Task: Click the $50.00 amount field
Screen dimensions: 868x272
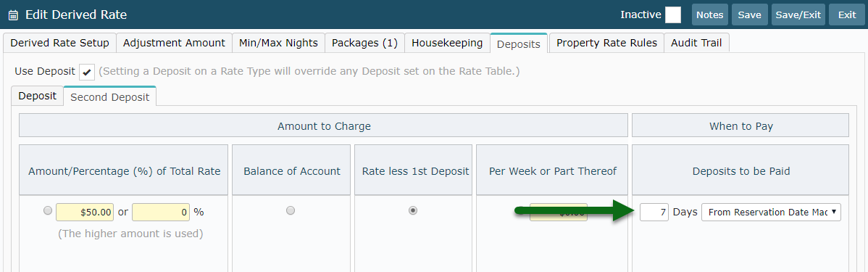Action: (85, 213)
